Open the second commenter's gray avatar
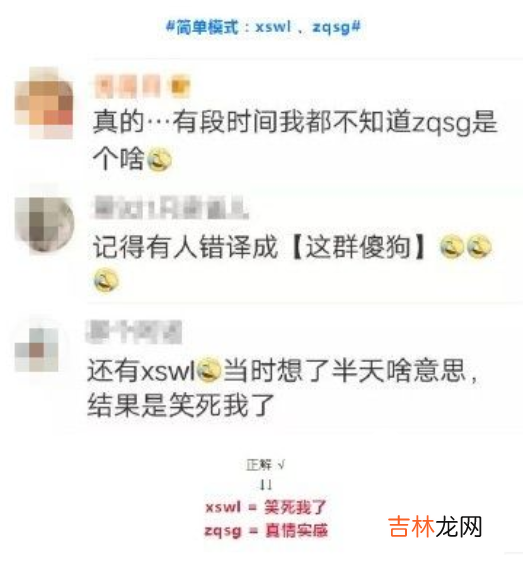The height and width of the screenshot is (562, 523). coord(44,223)
